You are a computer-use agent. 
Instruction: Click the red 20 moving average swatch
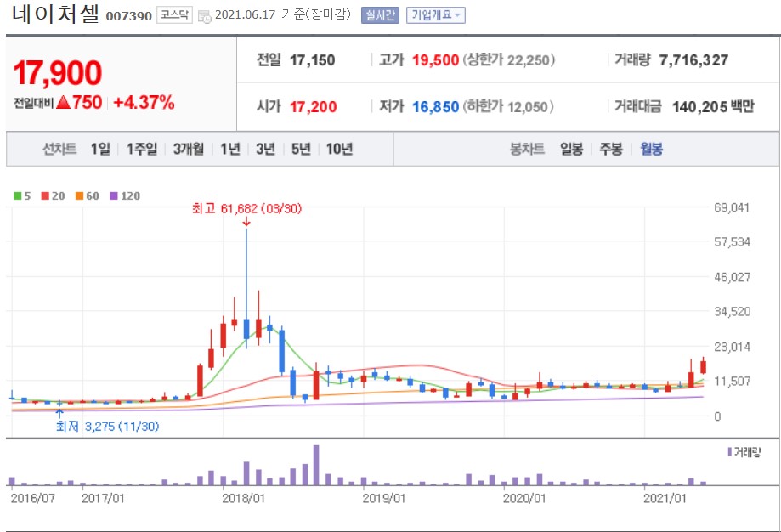[x=45, y=195]
